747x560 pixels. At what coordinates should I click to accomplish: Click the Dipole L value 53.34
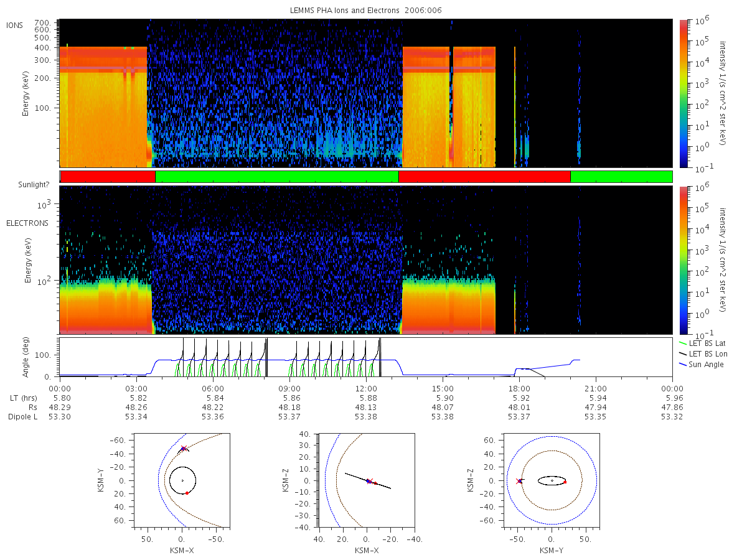coord(138,417)
